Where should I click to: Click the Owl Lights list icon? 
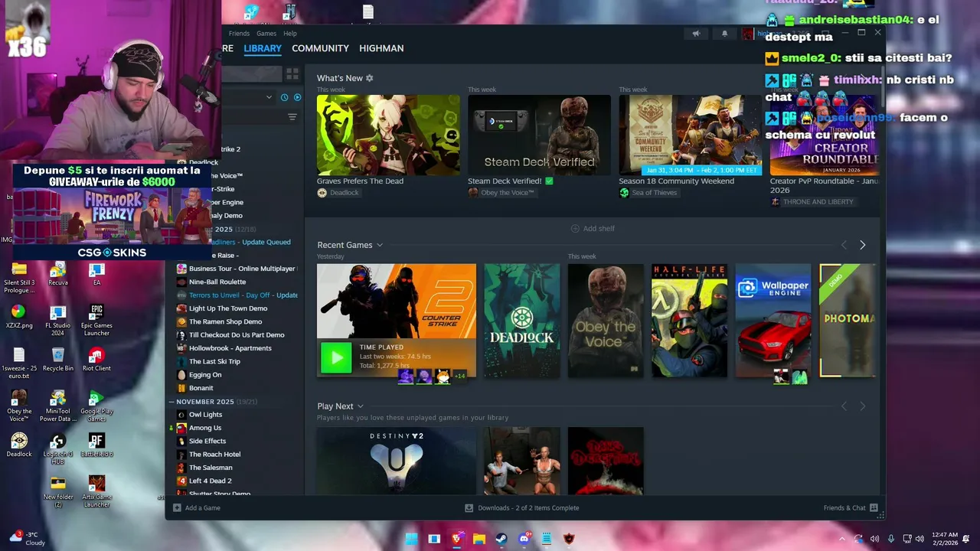(x=181, y=415)
